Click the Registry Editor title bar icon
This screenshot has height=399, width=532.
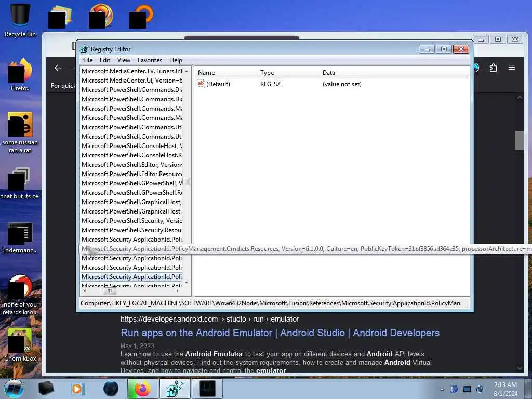point(84,49)
